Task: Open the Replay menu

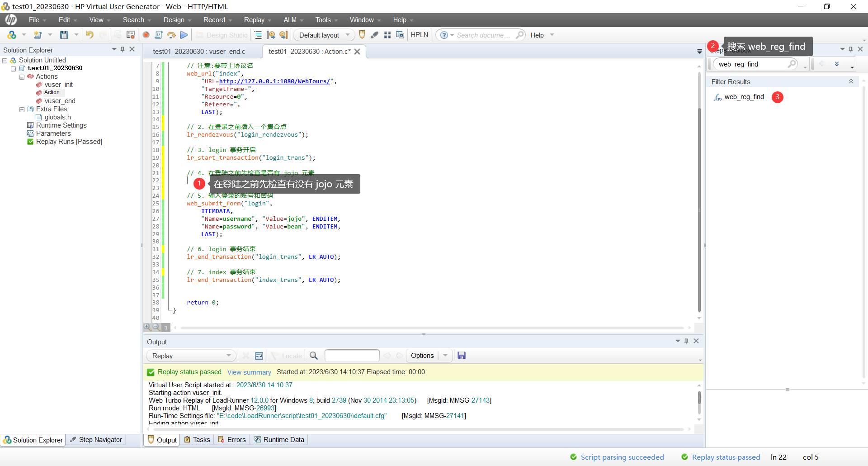Action: click(258, 20)
